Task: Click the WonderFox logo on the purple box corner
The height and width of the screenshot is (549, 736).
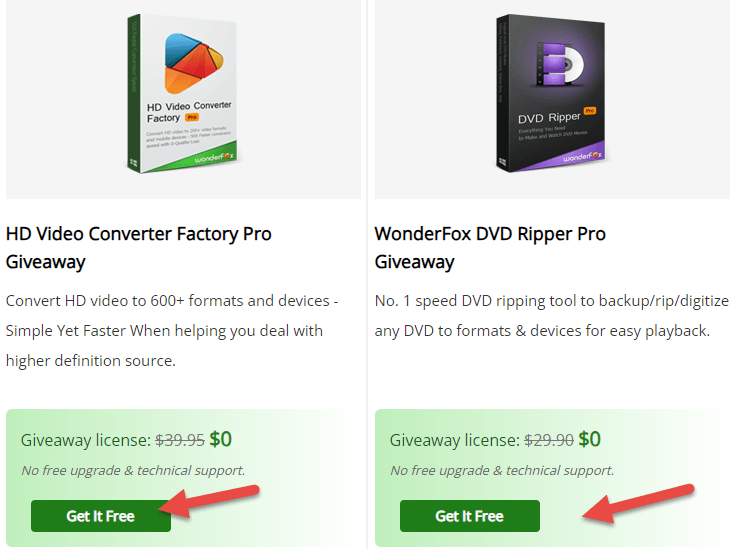Action: coord(583,157)
